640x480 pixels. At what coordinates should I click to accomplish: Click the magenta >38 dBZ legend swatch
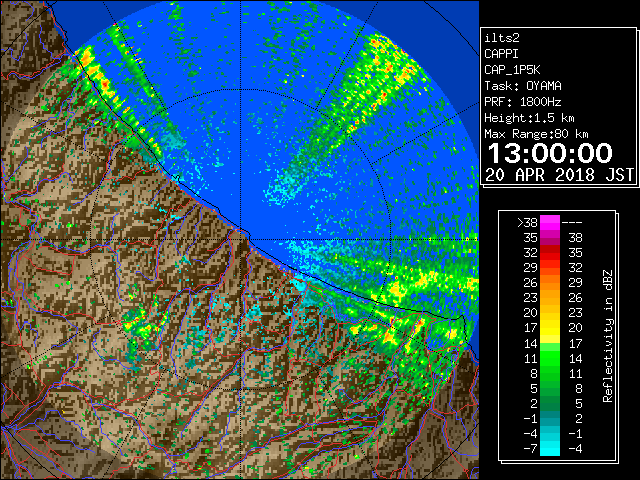[x=550, y=222]
